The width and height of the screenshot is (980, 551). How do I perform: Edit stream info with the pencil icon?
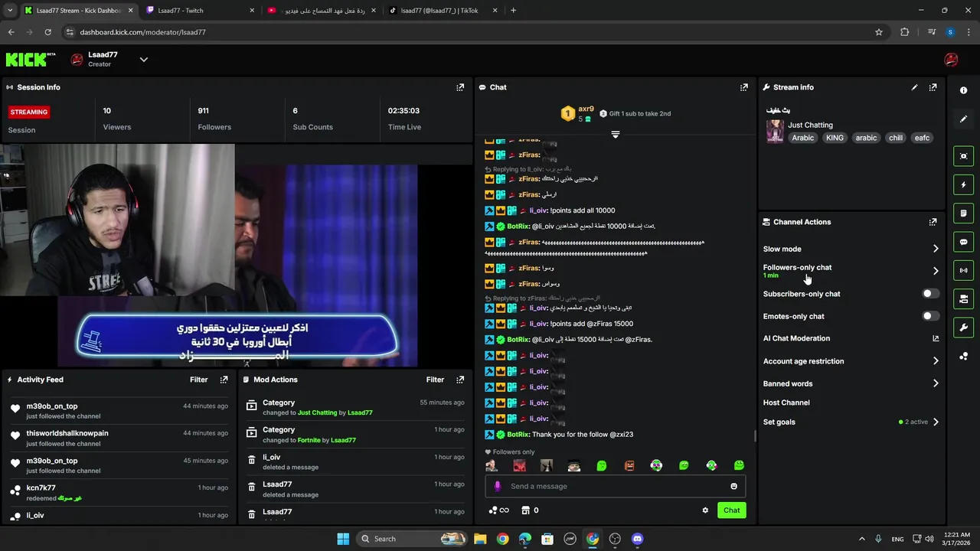(914, 87)
